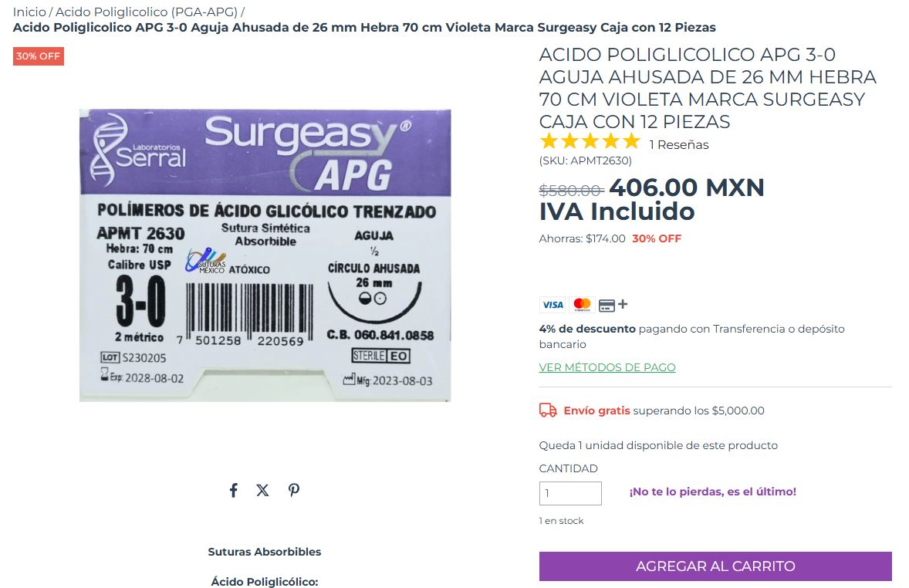Click AGREGAR AL CARRITO button

click(715, 566)
